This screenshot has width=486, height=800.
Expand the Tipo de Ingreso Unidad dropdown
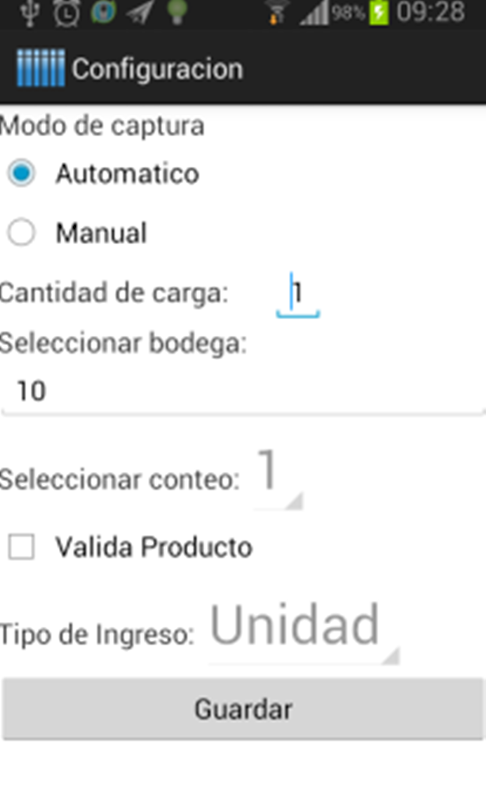coord(303,630)
